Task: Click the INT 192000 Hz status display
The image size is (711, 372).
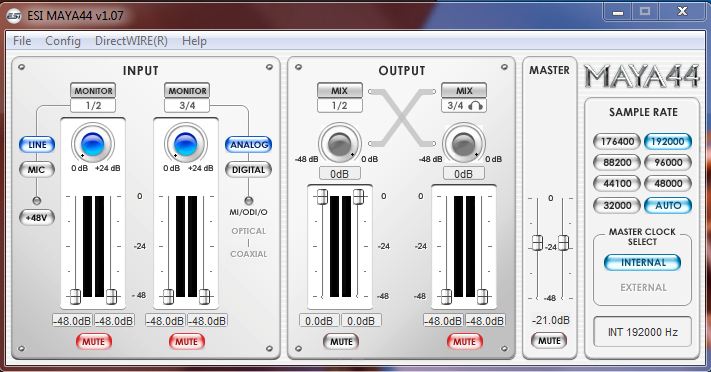Action: (643, 333)
